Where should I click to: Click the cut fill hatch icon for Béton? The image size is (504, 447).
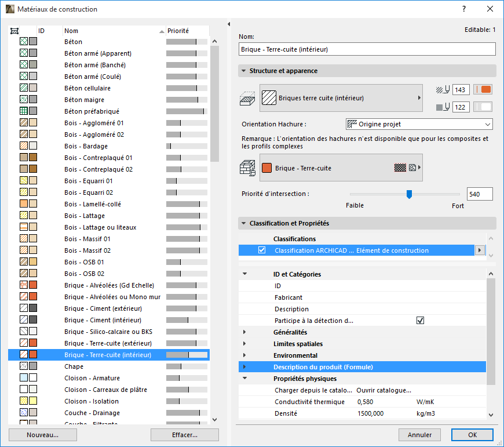tap(24, 41)
